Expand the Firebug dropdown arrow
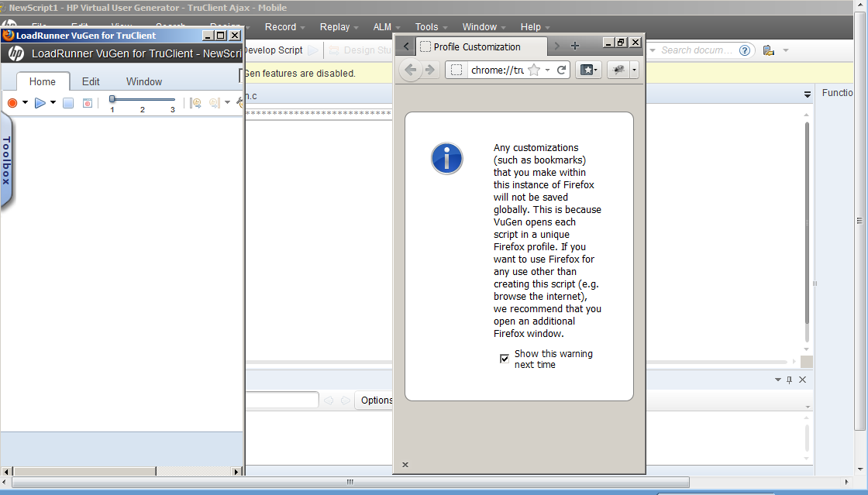Screen dimensions: 868x495 635,70
